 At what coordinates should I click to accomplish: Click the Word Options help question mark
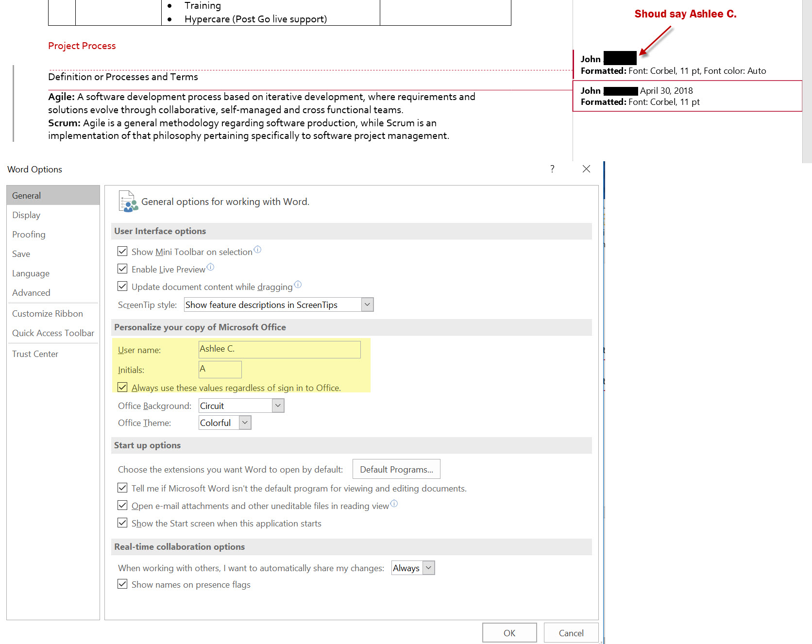pyautogui.click(x=552, y=169)
